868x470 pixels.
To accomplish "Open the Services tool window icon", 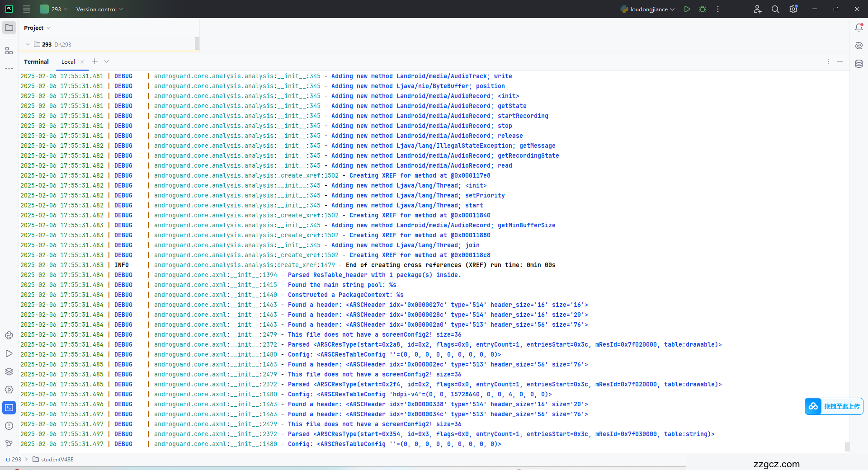I will pos(9,390).
